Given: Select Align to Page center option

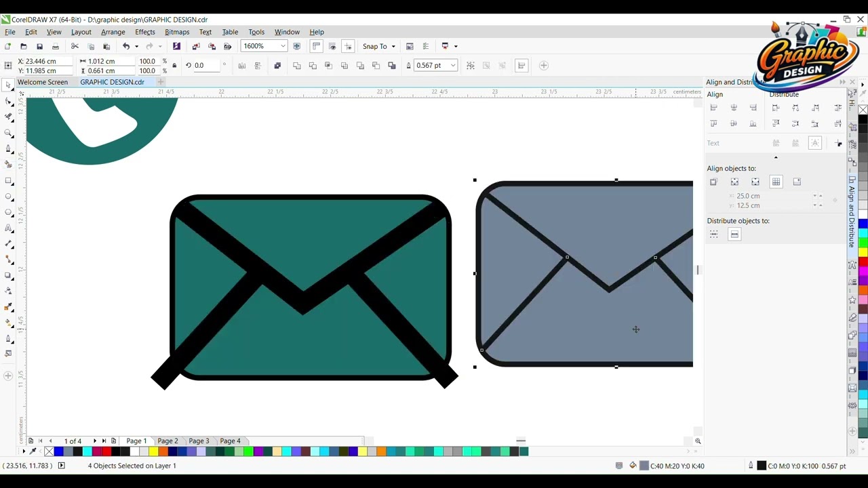Looking at the screenshot, I should (x=755, y=182).
